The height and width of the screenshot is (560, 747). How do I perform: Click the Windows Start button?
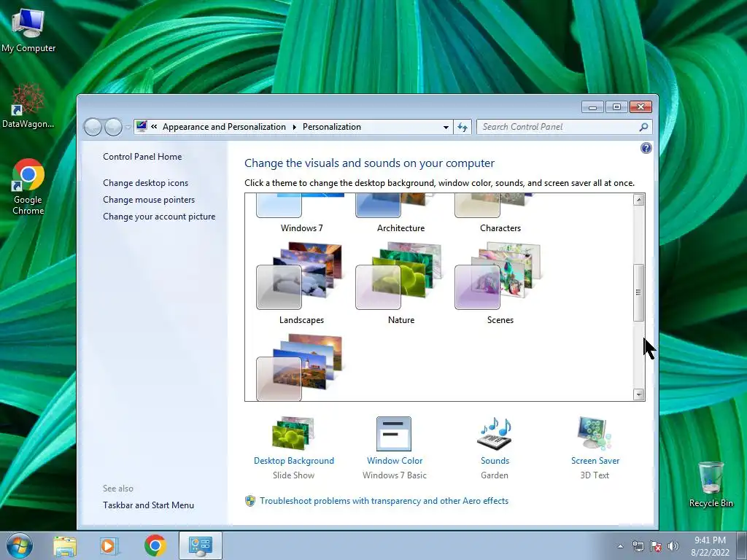click(x=20, y=545)
